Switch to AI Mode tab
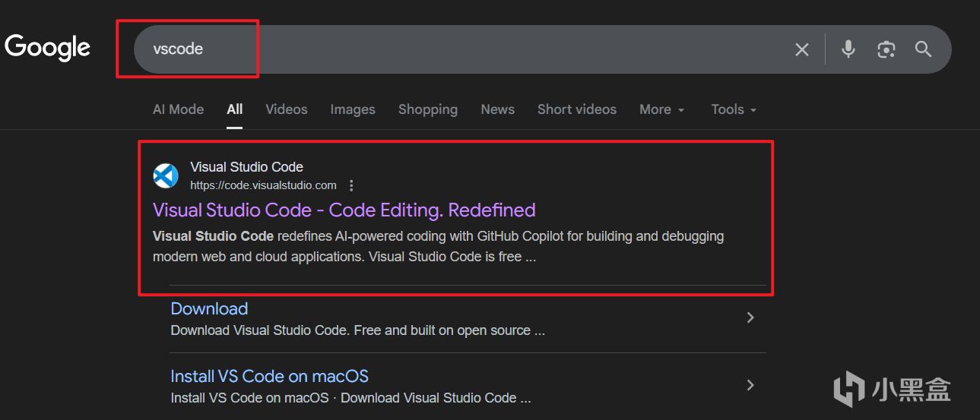The image size is (980, 420). pyautogui.click(x=178, y=109)
